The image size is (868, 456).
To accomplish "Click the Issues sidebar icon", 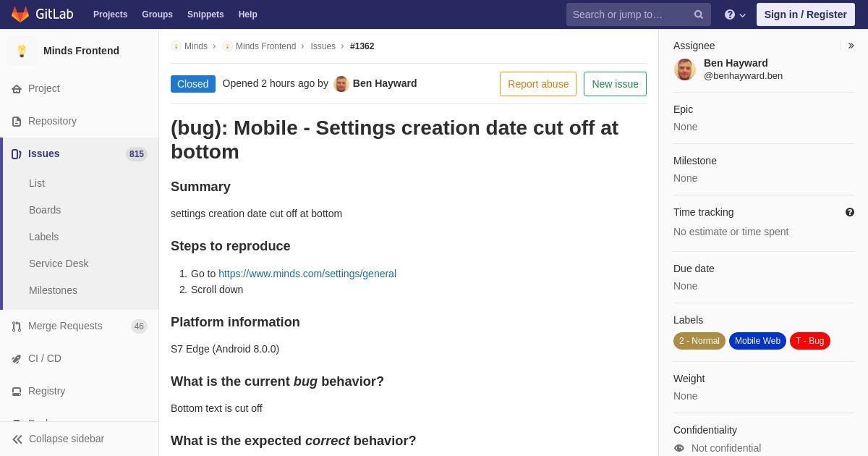I will pyautogui.click(x=17, y=154).
